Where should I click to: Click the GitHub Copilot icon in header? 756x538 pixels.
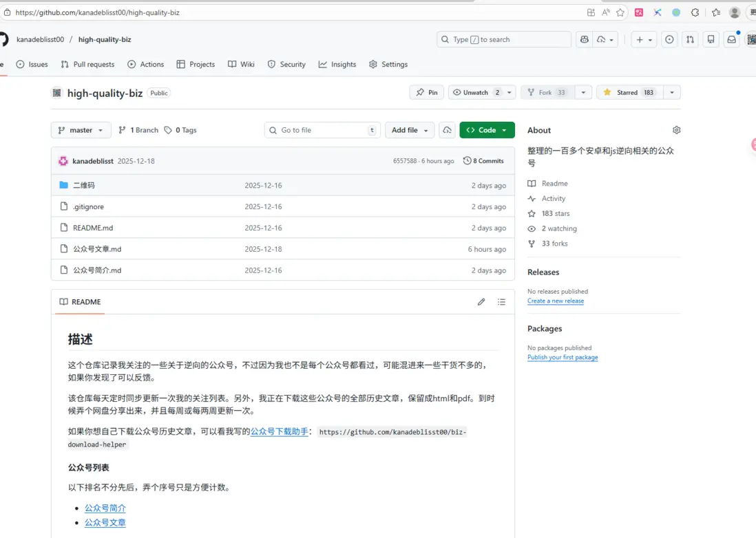point(585,39)
